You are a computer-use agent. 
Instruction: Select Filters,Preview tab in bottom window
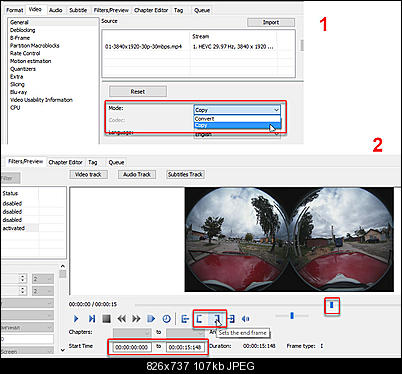(26, 161)
